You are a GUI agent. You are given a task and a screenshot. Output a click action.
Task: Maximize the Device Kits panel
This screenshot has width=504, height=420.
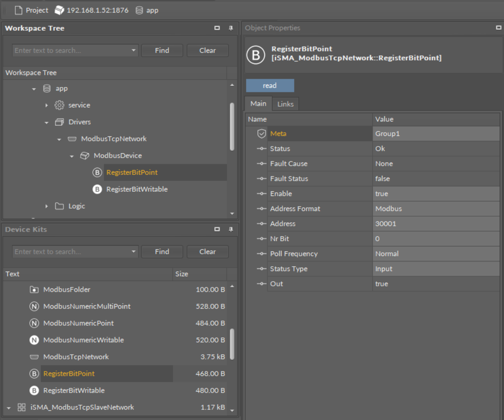pyautogui.click(x=217, y=230)
